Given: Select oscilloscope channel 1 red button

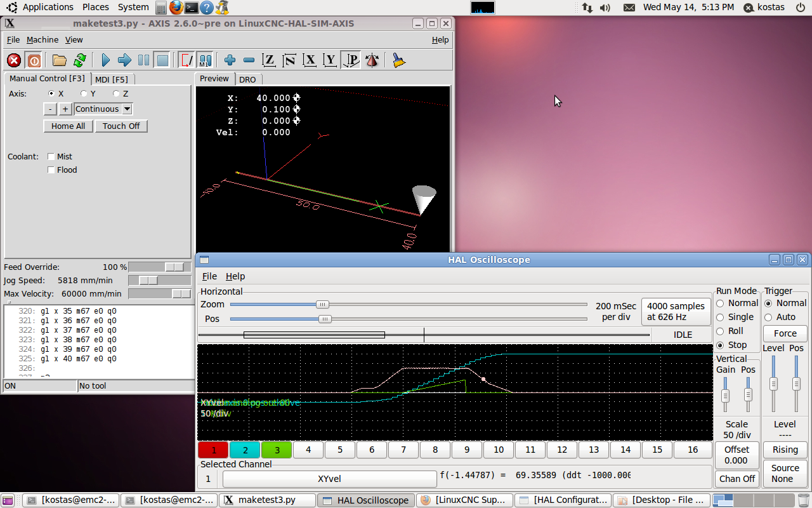Looking at the screenshot, I should click(214, 450).
